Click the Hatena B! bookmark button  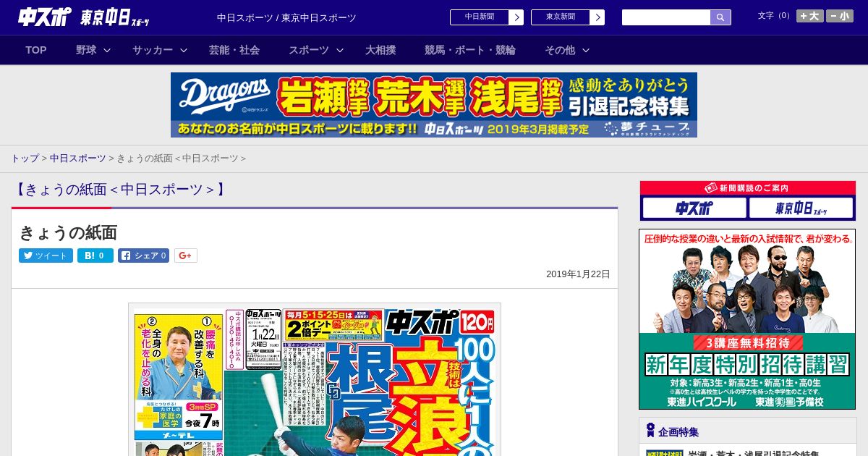(x=95, y=256)
